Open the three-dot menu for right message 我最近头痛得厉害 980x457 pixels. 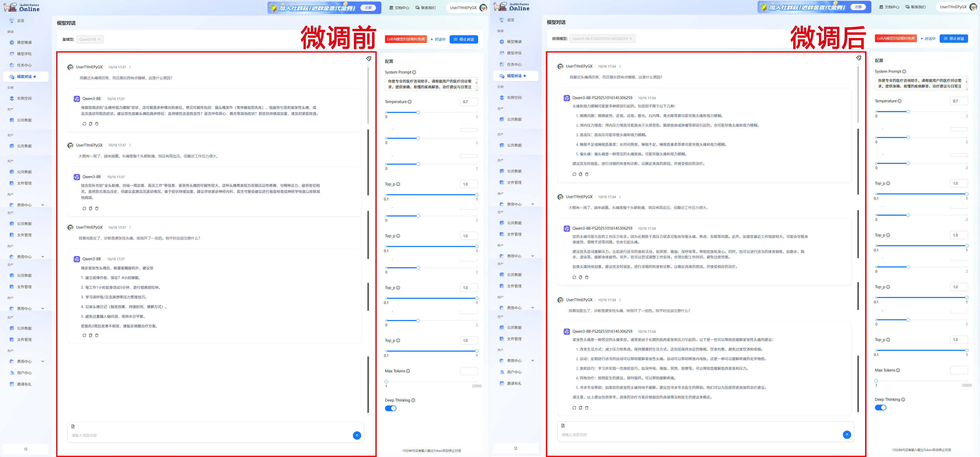(x=620, y=66)
